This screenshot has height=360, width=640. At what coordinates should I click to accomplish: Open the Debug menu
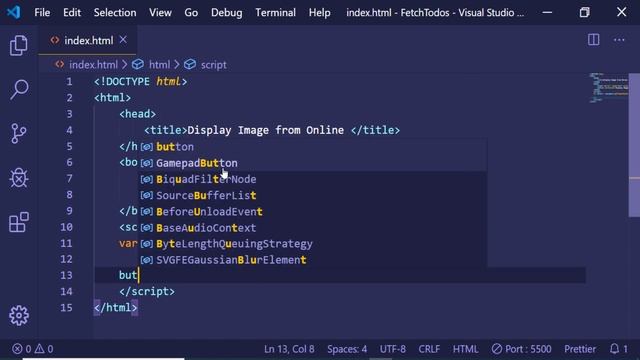(227, 13)
